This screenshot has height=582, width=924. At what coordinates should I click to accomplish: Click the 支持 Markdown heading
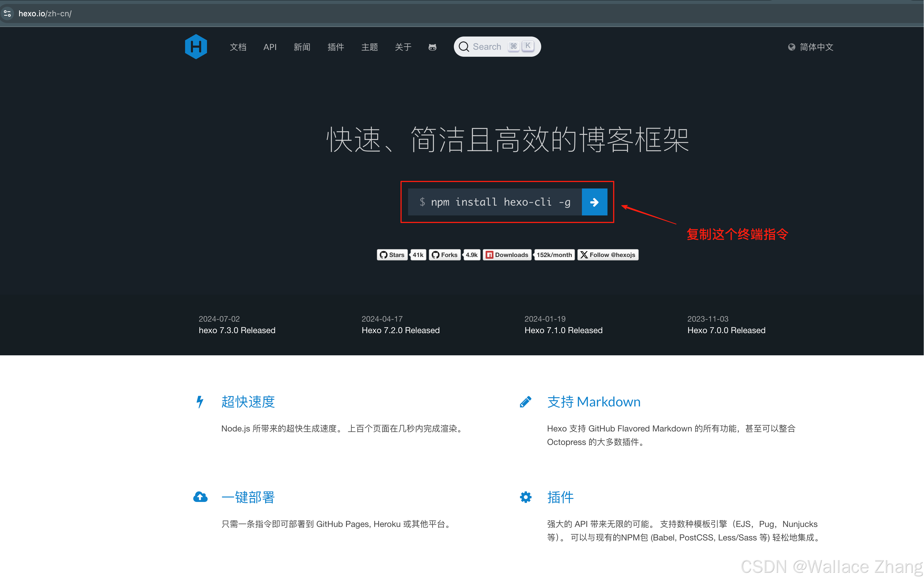pyautogui.click(x=594, y=402)
